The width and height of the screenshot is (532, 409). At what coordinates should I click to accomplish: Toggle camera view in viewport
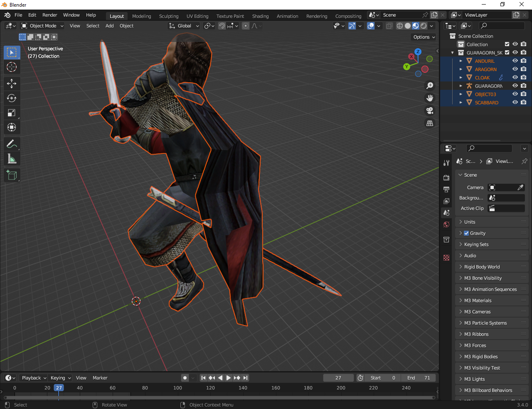coord(430,111)
